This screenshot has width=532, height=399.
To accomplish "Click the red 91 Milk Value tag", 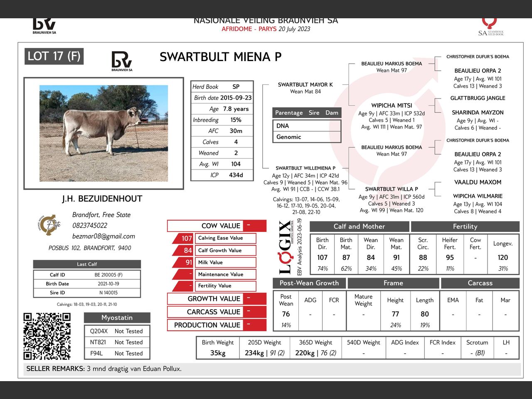I will 183,262.
